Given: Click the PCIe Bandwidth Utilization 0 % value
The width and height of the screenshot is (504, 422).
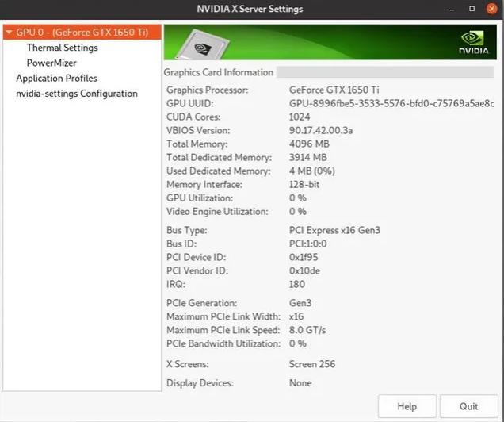Looking at the screenshot, I should coord(298,343).
